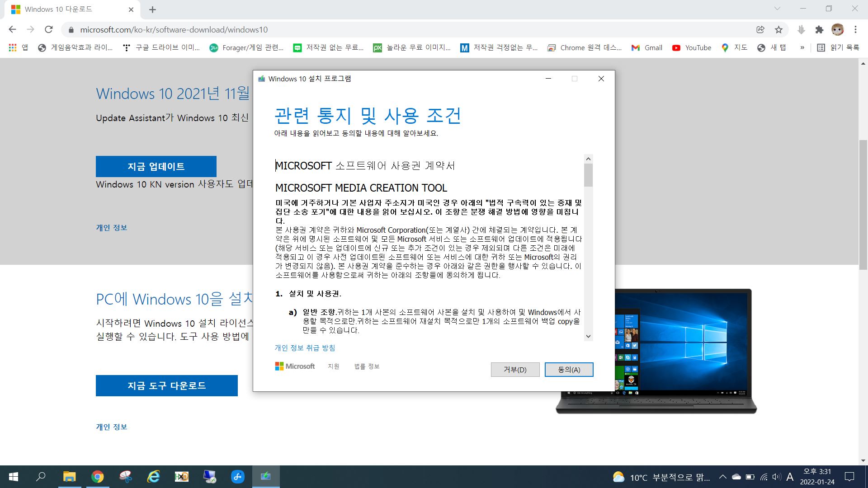This screenshot has height=488, width=868.
Task: Click the Internet Explorer taskbar icon
Action: (154, 477)
